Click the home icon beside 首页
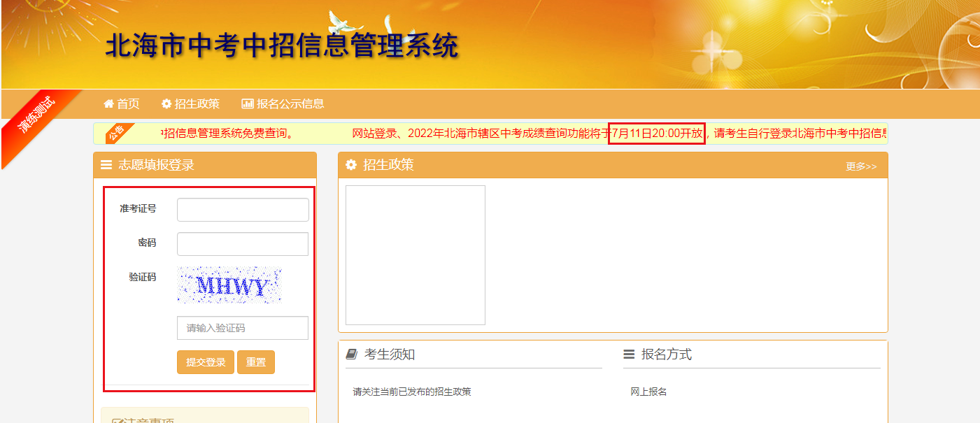The width and height of the screenshot is (980, 423). (108, 103)
